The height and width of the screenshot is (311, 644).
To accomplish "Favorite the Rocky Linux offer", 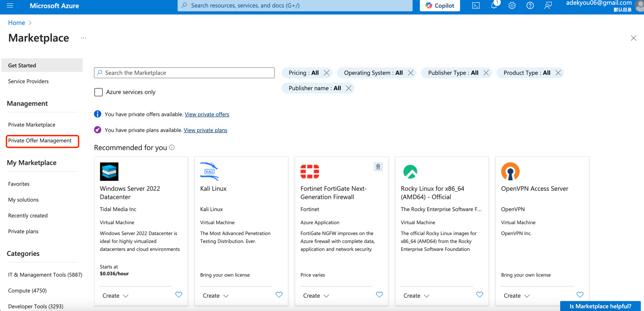I will (479, 295).
